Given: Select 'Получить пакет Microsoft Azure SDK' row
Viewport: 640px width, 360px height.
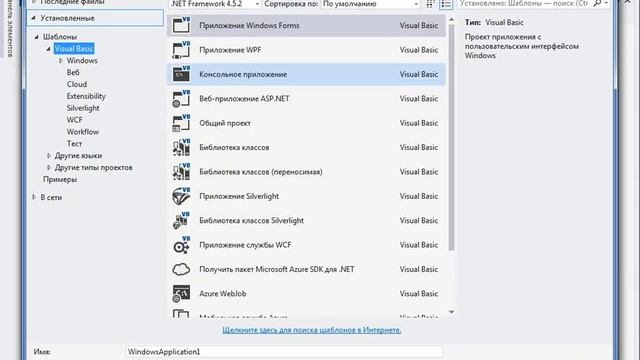Looking at the screenshot, I should point(306,269).
